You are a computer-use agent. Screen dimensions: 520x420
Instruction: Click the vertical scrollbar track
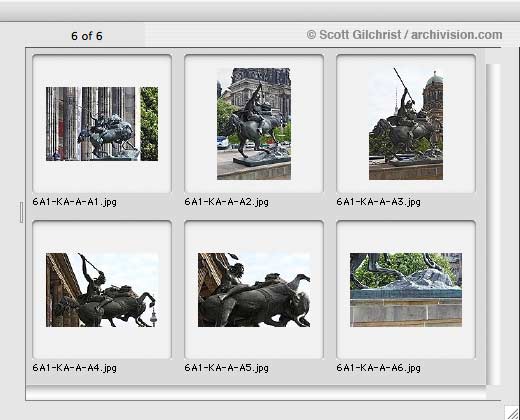tap(494, 224)
